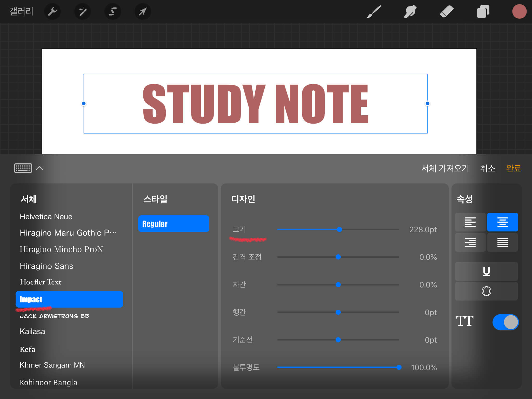Select the Selection S-shaped tool

112,11
